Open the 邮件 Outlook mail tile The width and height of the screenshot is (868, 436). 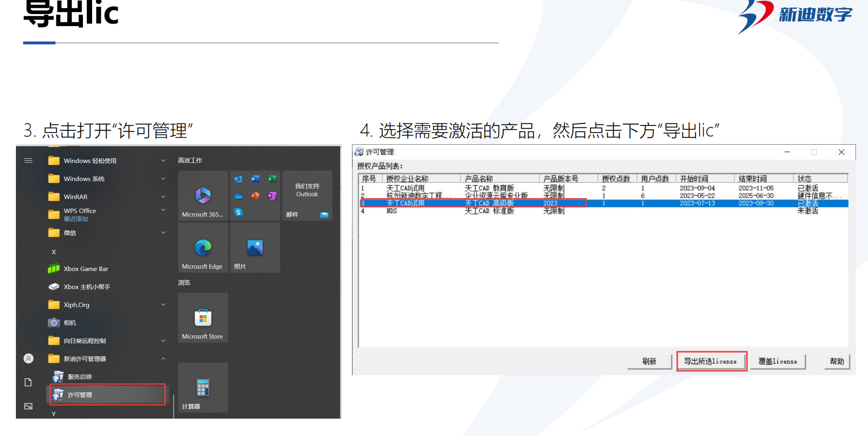pyautogui.click(x=307, y=196)
